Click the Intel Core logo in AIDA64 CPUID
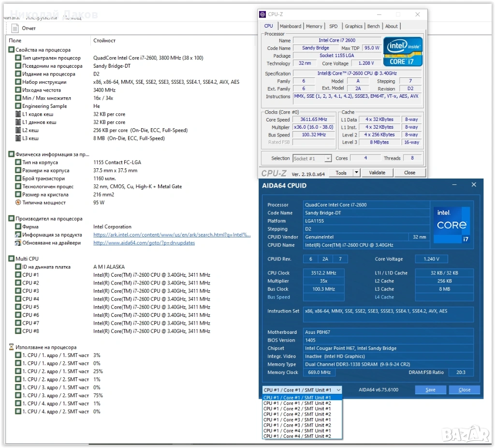The image size is (495, 448). (x=451, y=225)
